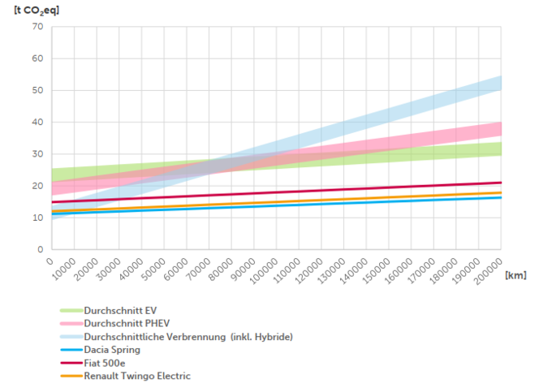Click the orange Renault Twingo line in chart
This screenshot has width=552, height=392.
coord(276,202)
